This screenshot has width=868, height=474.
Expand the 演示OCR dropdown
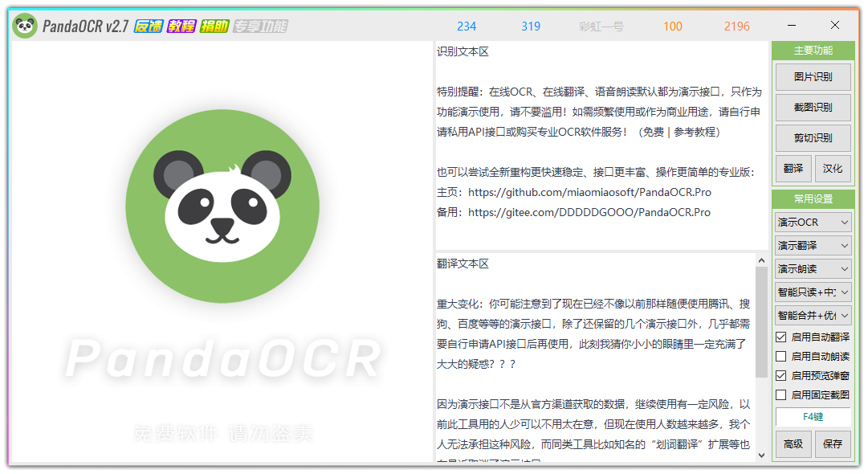coord(813,222)
